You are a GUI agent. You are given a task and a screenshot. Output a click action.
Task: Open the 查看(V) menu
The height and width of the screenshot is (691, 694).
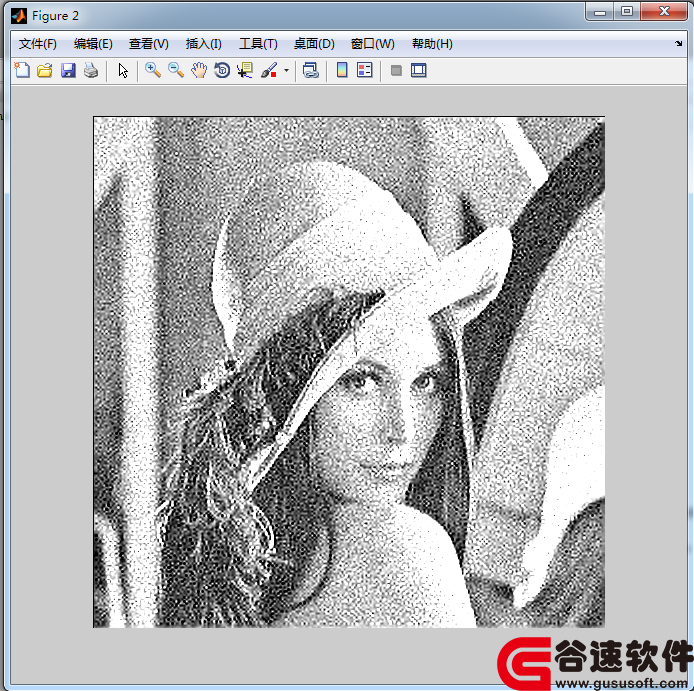149,44
